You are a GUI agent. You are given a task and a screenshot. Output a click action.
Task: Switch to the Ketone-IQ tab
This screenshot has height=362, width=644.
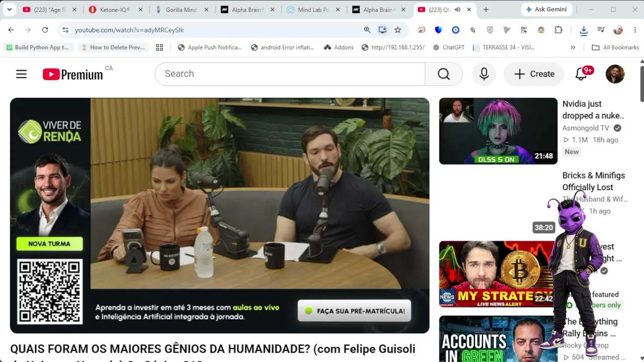tap(116, 10)
